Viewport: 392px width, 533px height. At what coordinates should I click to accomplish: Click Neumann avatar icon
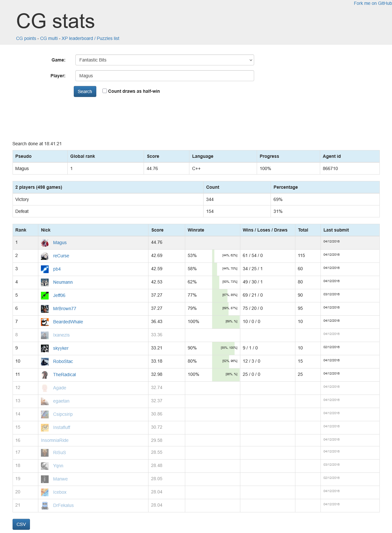coord(45,282)
